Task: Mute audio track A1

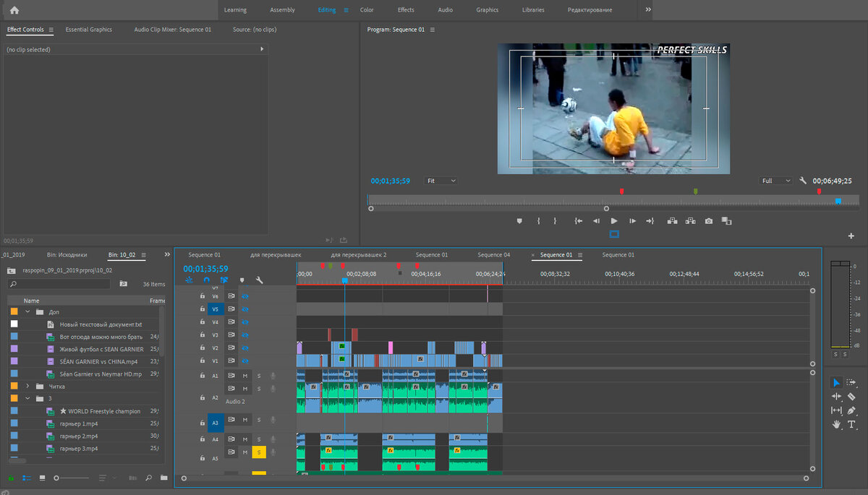Action: pos(245,376)
